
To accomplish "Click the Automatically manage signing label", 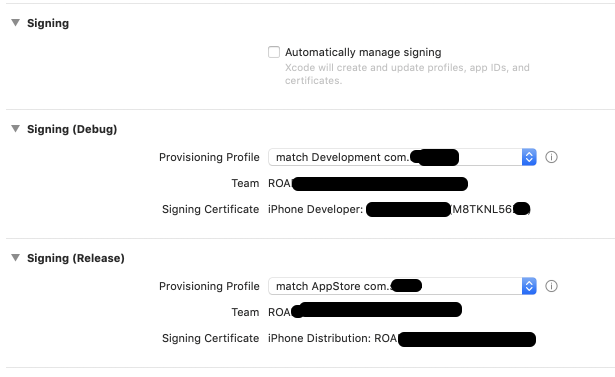I will 363,52.
